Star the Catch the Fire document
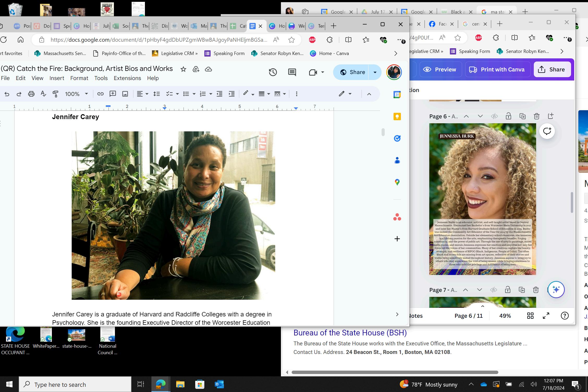 (x=183, y=69)
